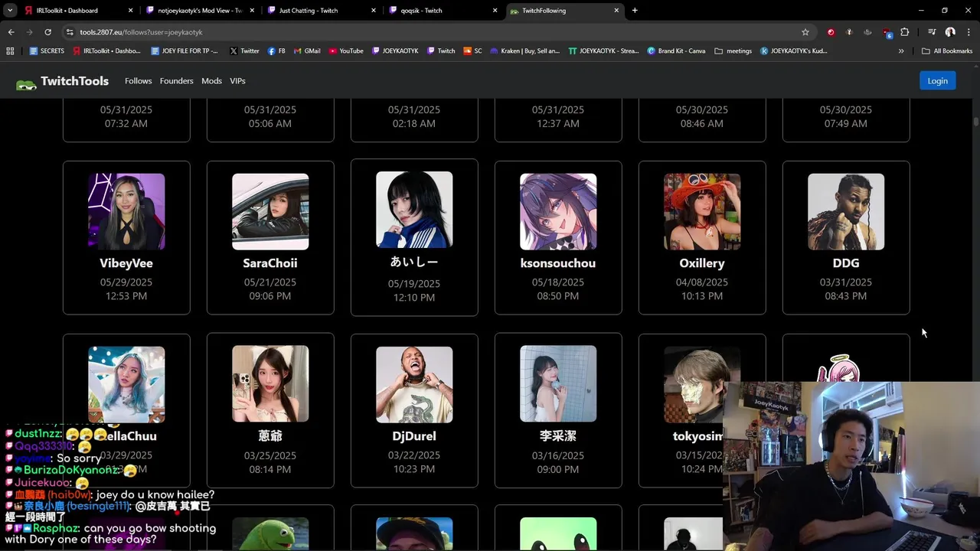
Task: Open JOEYKAOTYK's Kud... bookmark
Action: coord(793,51)
